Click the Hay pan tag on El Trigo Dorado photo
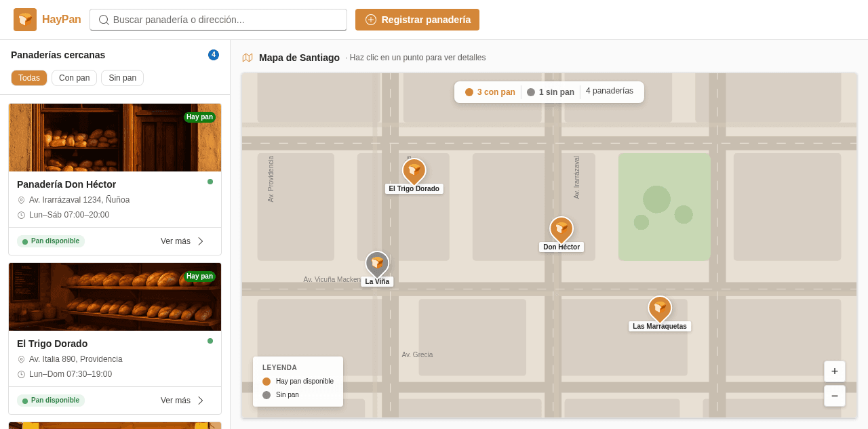This screenshot has width=868, height=429. pyautogui.click(x=199, y=277)
